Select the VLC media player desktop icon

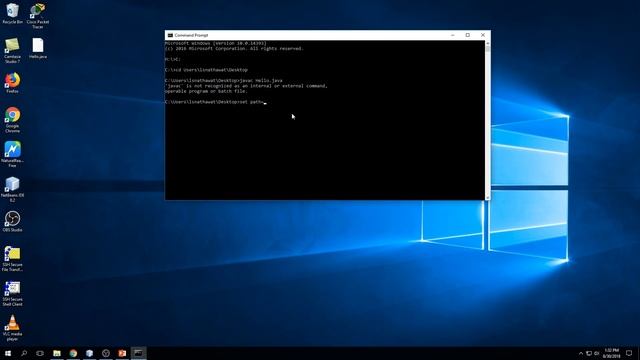click(12, 328)
